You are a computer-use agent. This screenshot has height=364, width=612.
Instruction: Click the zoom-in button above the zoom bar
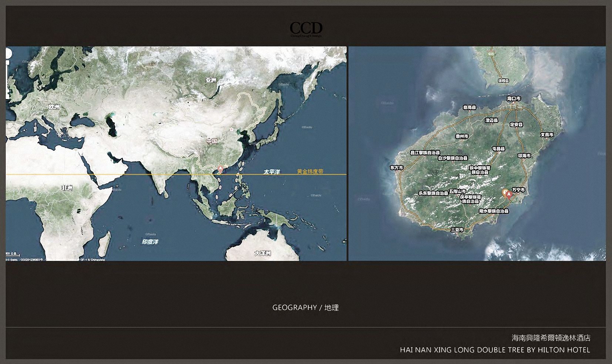[x=8, y=63]
